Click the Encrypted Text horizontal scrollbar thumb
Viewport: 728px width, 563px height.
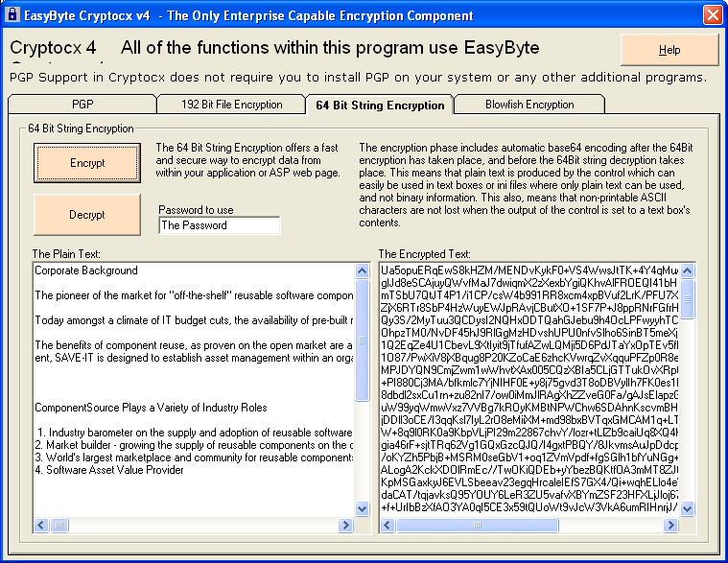pos(478,525)
